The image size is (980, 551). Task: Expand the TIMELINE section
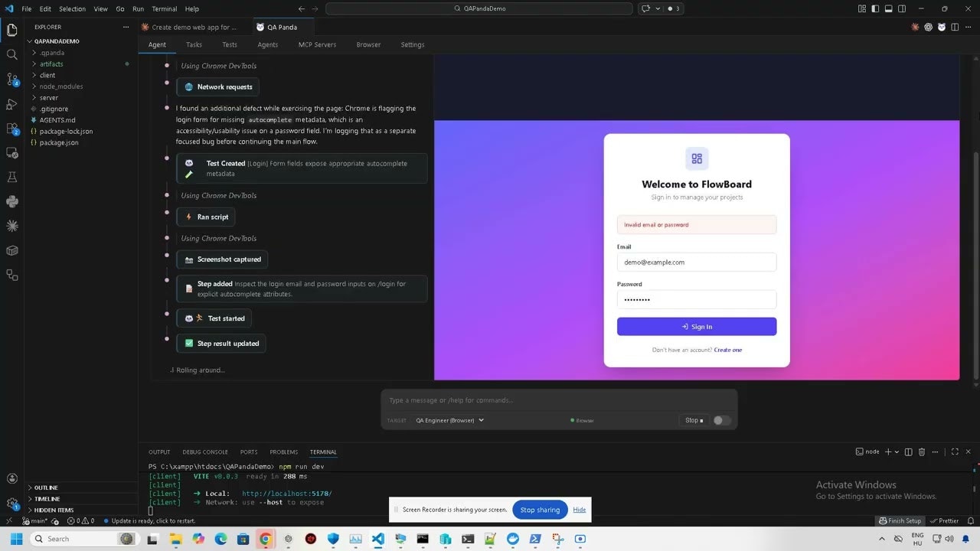click(47, 499)
